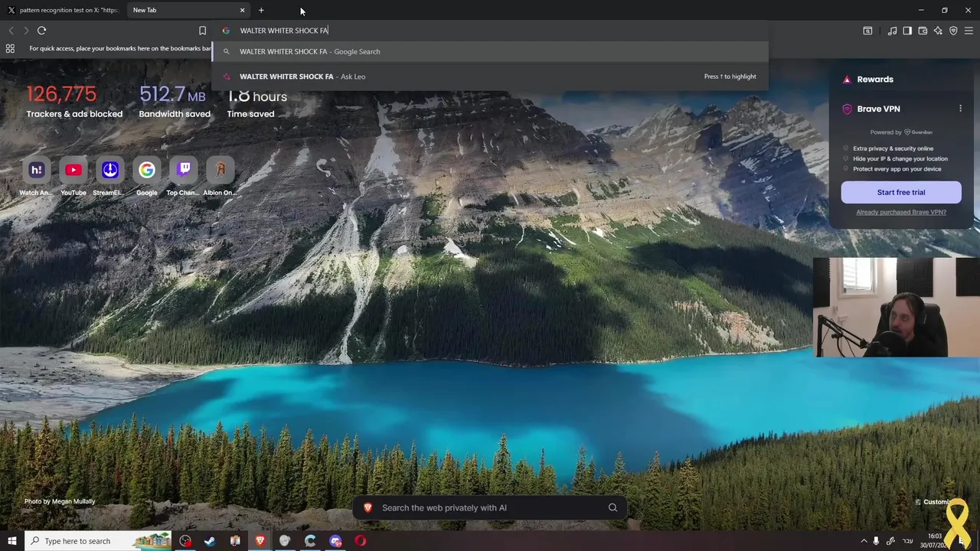The image size is (980, 551).
Task: Open the Windows Start menu
Action: 11,541
